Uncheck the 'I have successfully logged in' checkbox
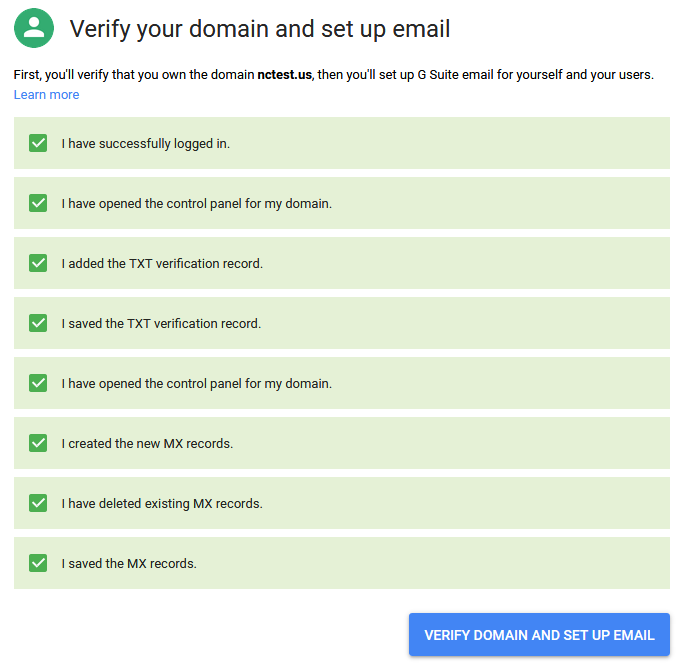Screen dimensions: 681x664 [x=38, y=143]
